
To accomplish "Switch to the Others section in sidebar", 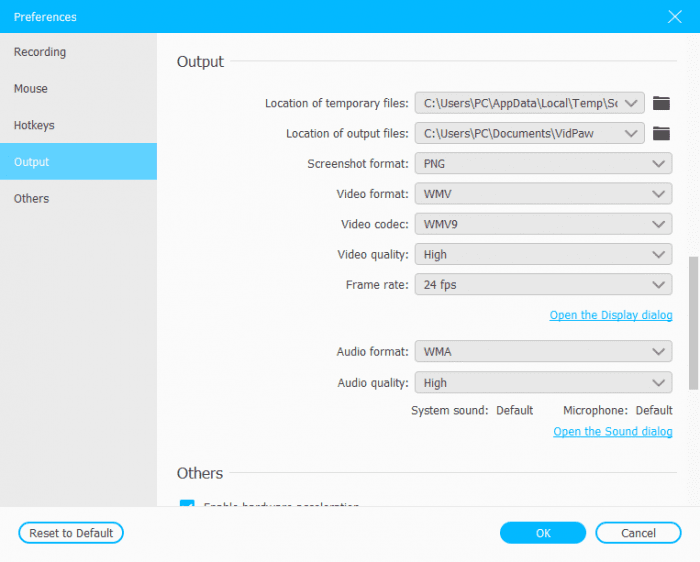I will point(78,198).
